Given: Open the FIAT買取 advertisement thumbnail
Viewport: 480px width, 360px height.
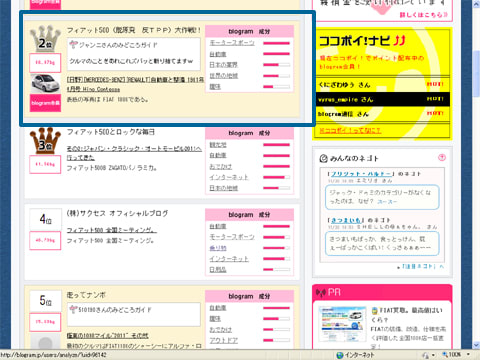Looking at the screenshot, I should point(342,324).
